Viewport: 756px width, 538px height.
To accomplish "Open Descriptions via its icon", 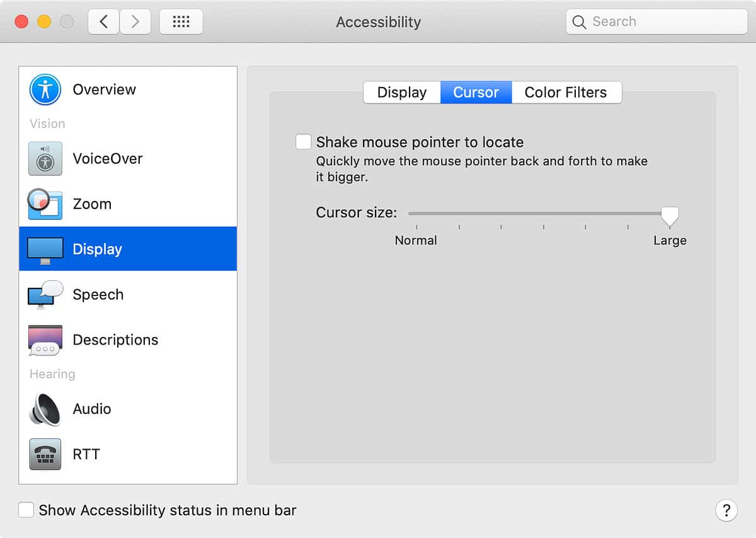I will [45, 340].
